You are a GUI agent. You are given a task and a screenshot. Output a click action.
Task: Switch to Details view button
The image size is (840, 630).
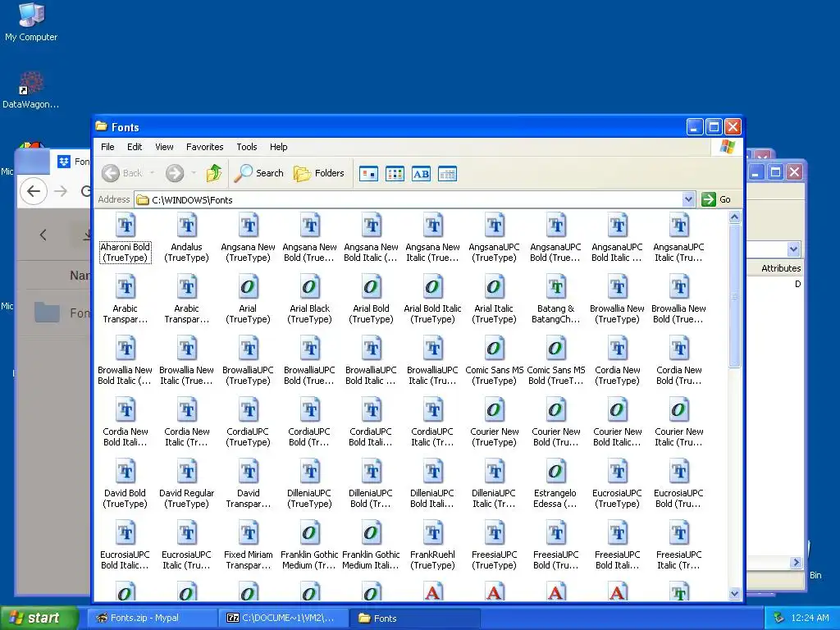coord(447,174)
